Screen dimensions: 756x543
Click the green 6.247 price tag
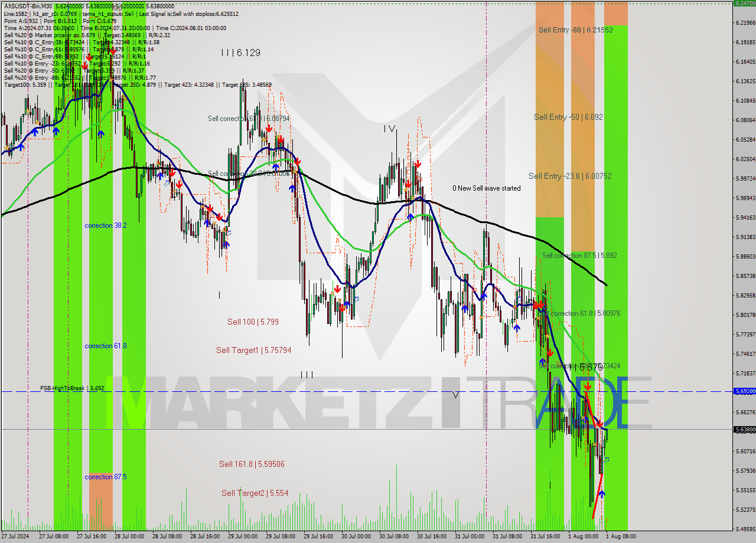tap(744, 3)
